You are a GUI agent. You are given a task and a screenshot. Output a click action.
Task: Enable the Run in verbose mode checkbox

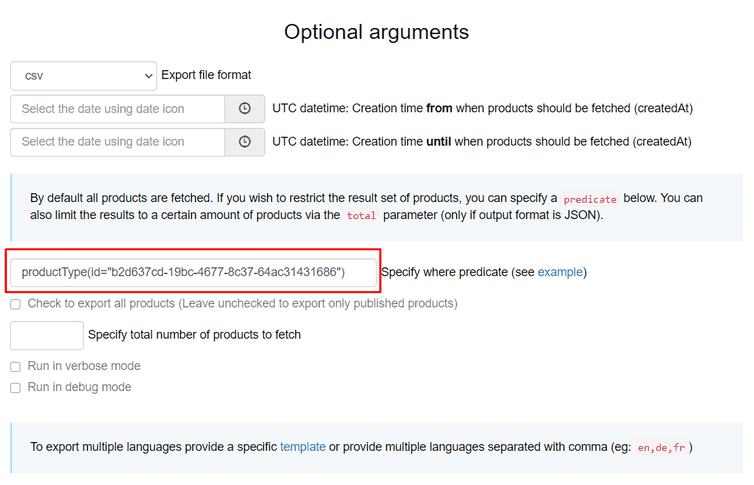[x=15, y=367]
